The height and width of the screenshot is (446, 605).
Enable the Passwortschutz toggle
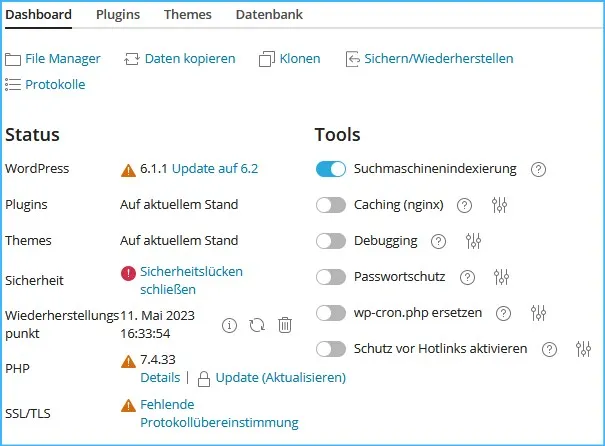tap(331, 277)
